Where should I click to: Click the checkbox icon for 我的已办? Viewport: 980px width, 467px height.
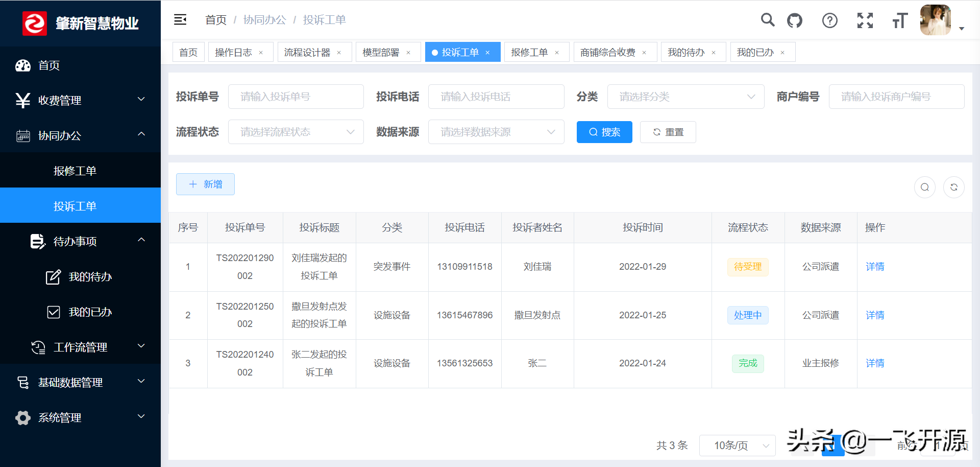click(53, 312)
